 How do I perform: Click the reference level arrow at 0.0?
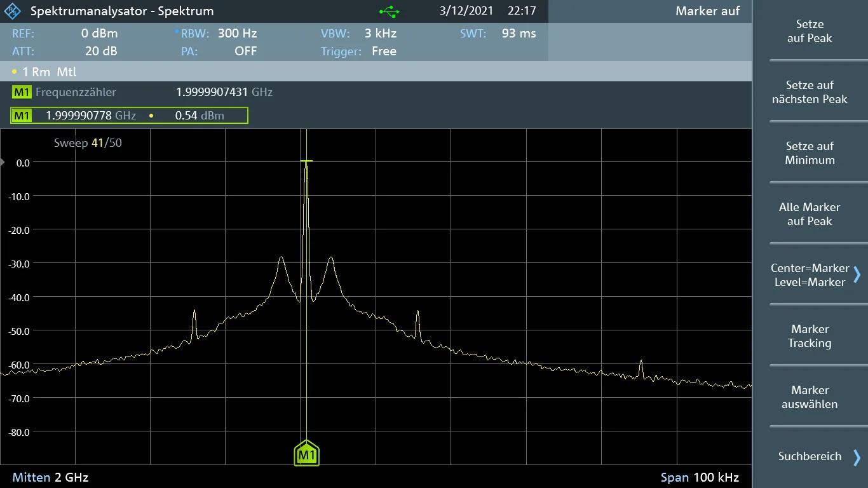pyautogui.click(x=3, y=163)
